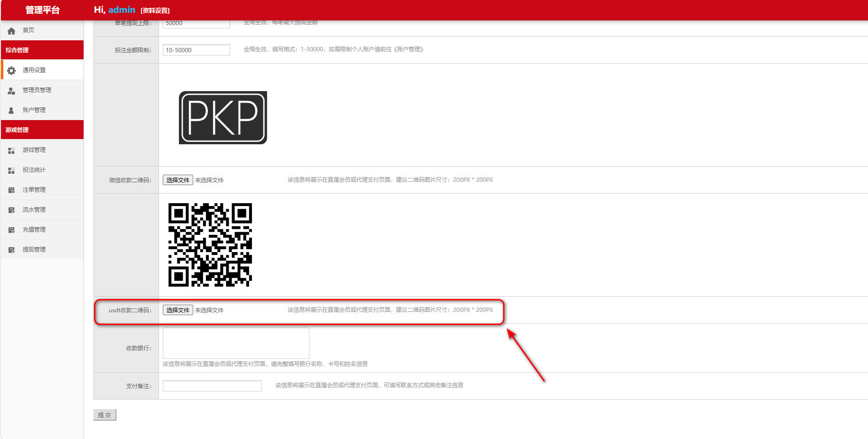The image size is (868, 439).
Task: Choose file for usdt收款二维码
Action: [x=178, y=310]
